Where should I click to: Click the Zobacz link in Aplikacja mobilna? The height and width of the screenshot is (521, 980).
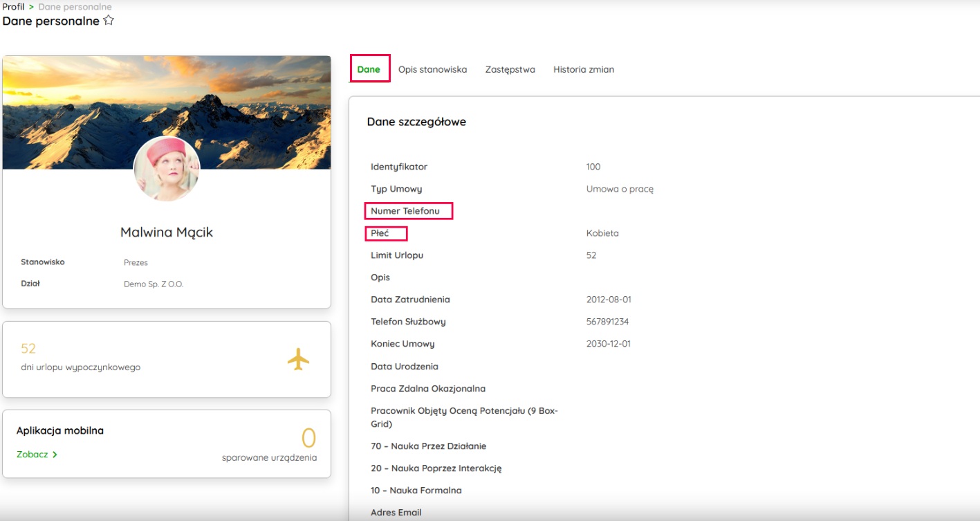pyautogui.click(x=33, y=455)
